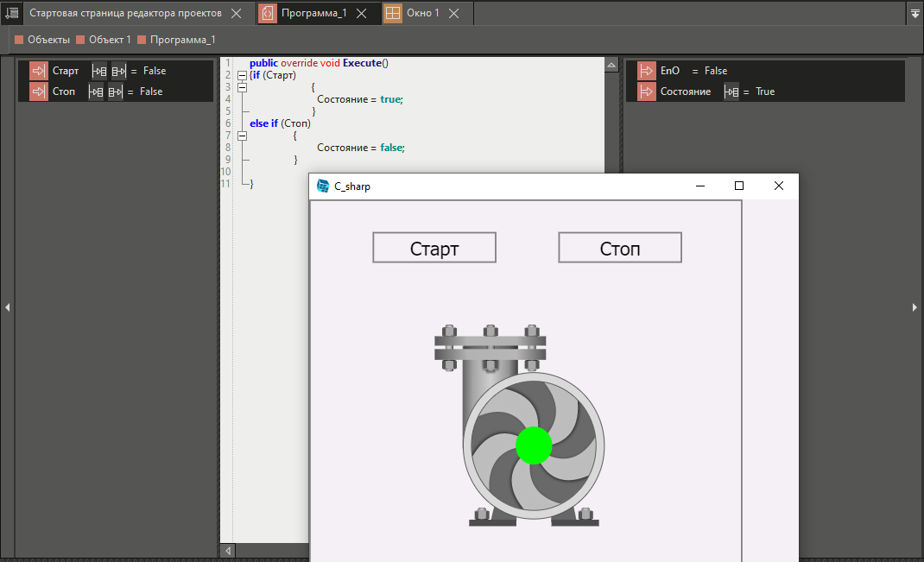The width and height of the screenshot is (924, 562).
Task: Click the EnO output argument icon
Action: point(646,71)
